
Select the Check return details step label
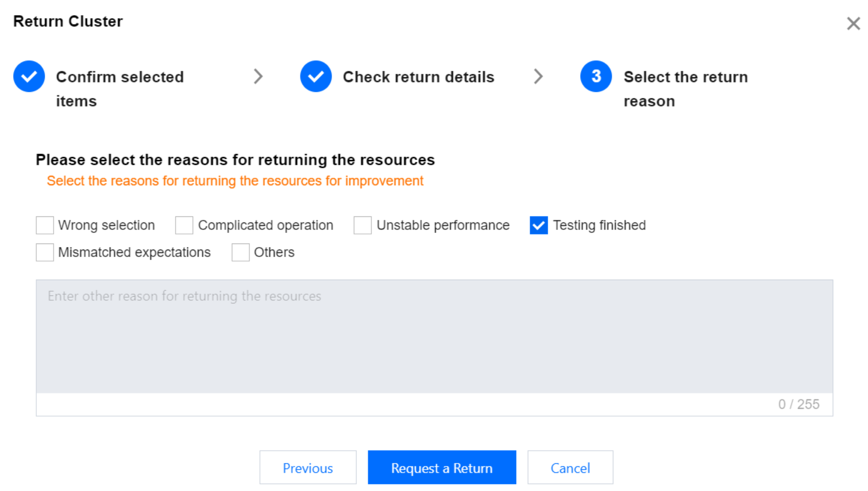pos(418,77)
